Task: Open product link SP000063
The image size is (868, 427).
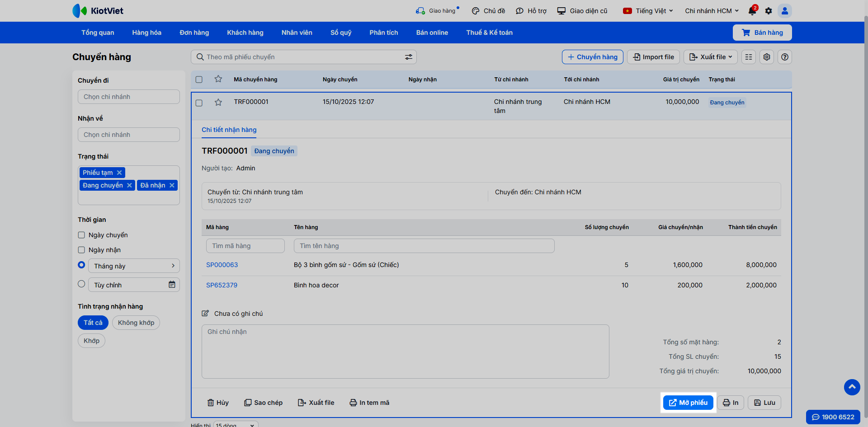Action: [x=222, y=265]
